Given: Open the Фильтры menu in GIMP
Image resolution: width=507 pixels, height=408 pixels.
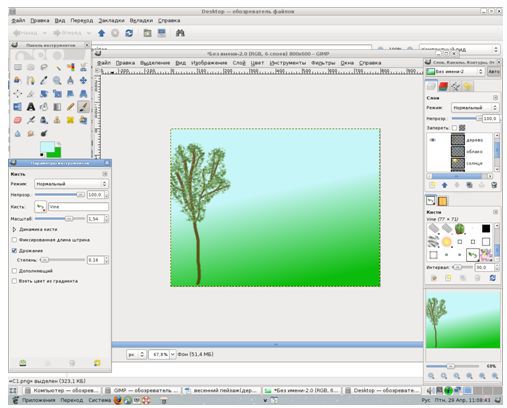Looking at the screenshot, I should 323,63.
